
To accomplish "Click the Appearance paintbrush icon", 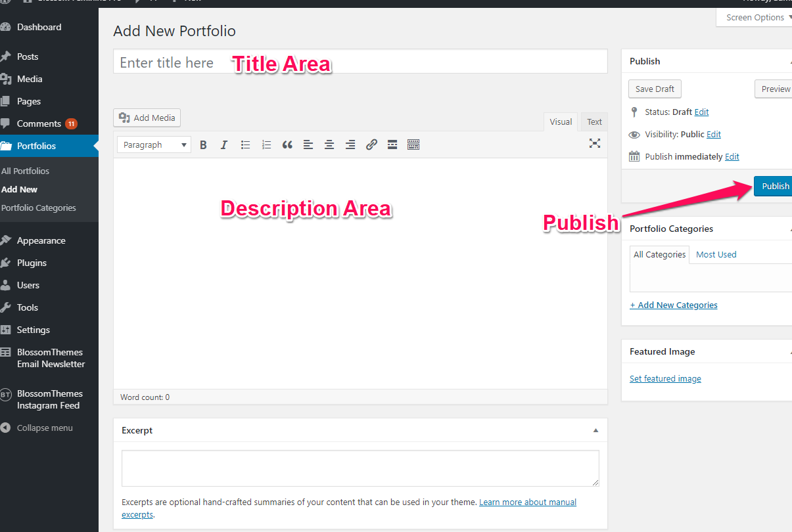I will [x=5, y=240].
